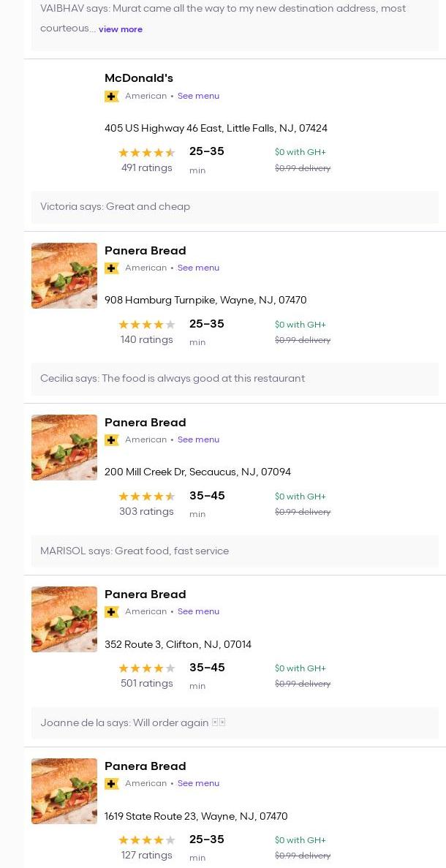The height and width of the screenshot is (868, 446).
Task: Click the GH+ badge icon under McDonald's
Action: (x=111, y=97)
